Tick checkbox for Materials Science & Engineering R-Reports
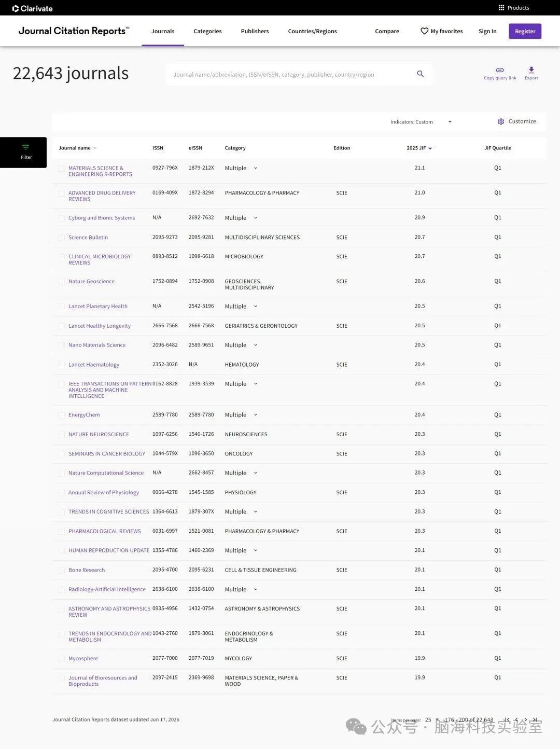 [62, 169]
